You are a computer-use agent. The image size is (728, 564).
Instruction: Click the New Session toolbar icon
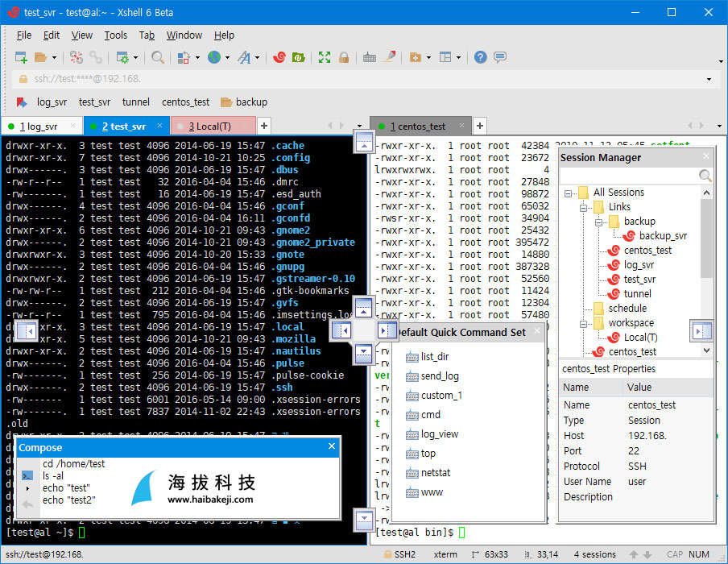[21, 57]
